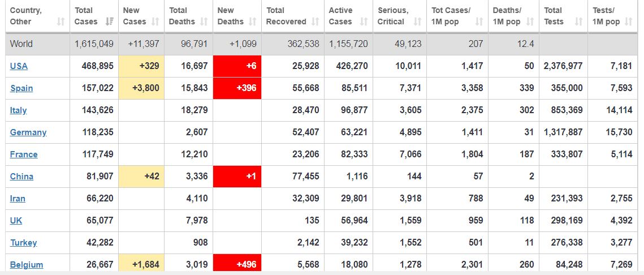Click sort icon in Country, Other header

pyautogui.click(x=60, y=22)
